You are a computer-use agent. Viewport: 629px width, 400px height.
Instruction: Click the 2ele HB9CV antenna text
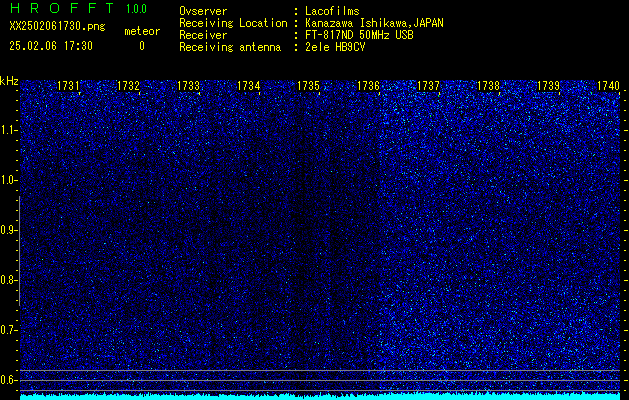[335, 47]
